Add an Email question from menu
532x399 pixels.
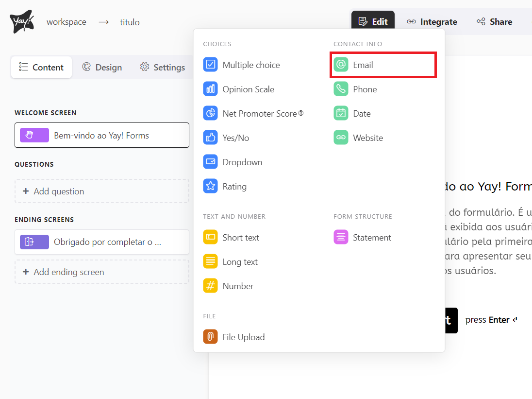(x=363, y=65)
